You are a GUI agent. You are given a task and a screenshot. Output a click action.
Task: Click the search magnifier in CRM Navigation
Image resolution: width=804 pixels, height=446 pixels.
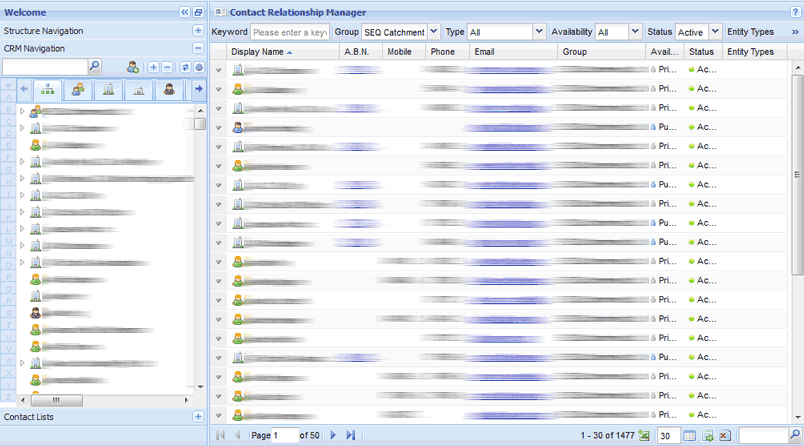pyautogui.click(x=95, y=67)
